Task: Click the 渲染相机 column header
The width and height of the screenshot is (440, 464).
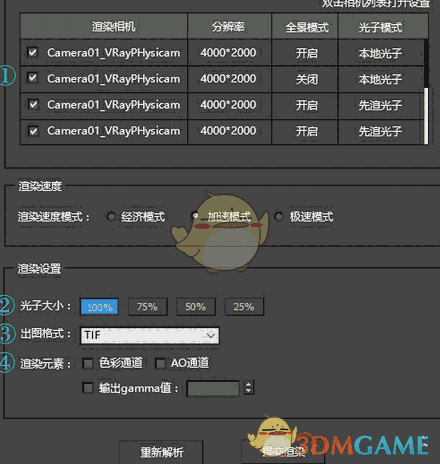Action: point(104,26)
